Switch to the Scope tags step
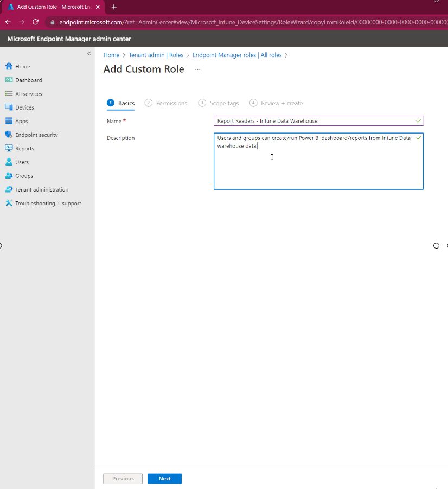Screen dimensions: 448x489 click(x=219, y=103)
